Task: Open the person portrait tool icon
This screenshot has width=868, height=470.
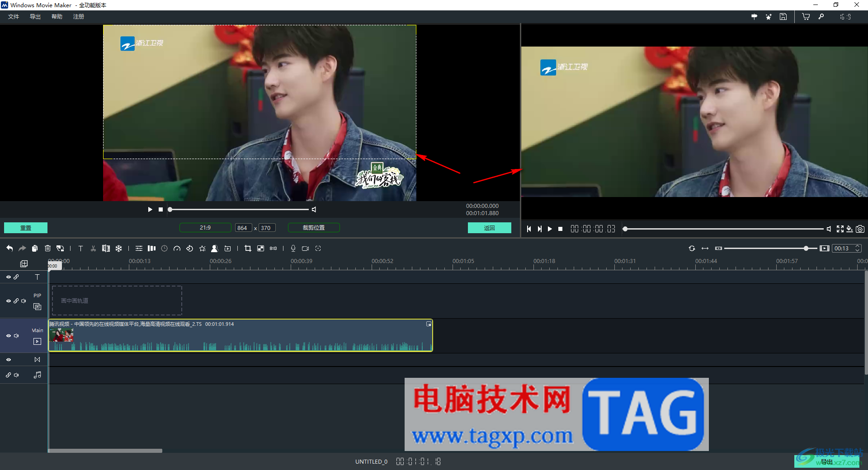Action: pyautogui.click(x=215, y=249)
